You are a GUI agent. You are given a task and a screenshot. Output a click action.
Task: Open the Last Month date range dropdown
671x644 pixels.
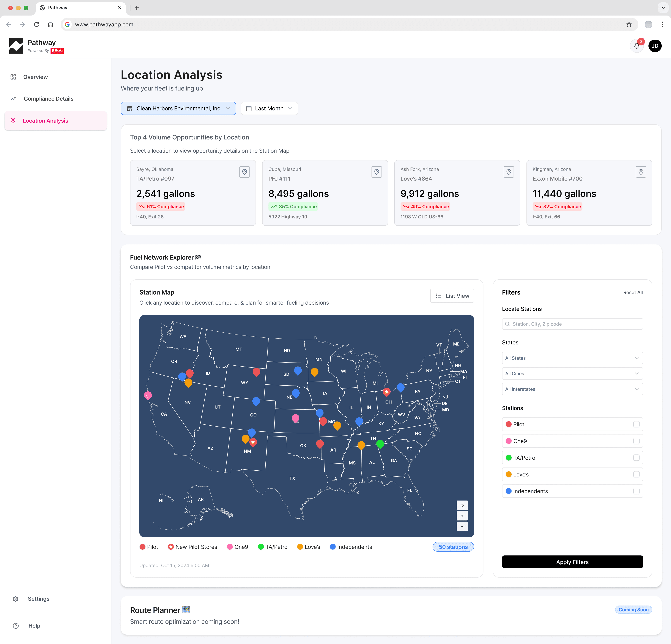(269, 109)
